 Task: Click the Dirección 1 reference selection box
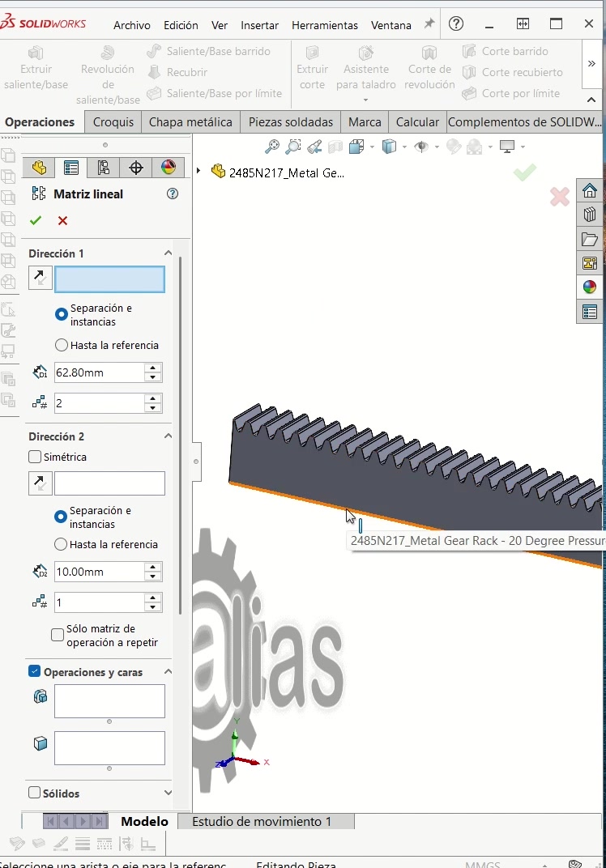109,279
